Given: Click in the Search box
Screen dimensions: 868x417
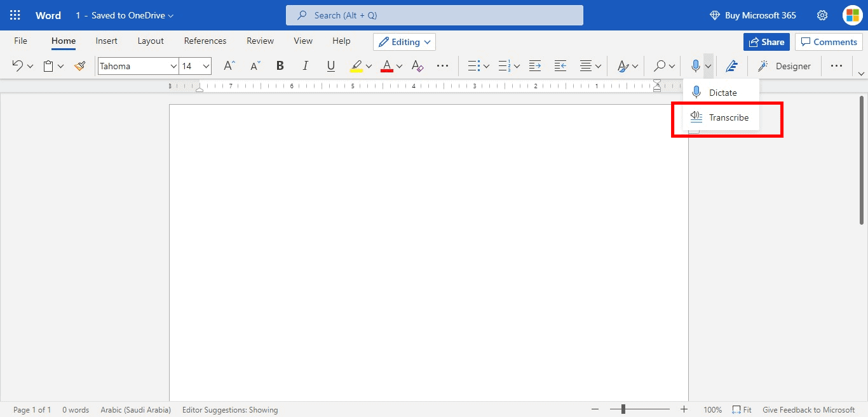Looking at the screenshot, I should click(434, 15).
